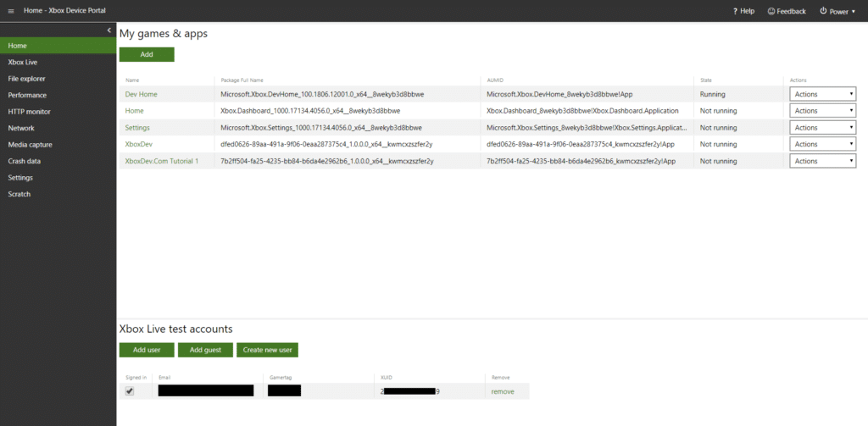Screen dimensions: 868x426
Task: Click the Add user button
Action: [x=147, y=350]
